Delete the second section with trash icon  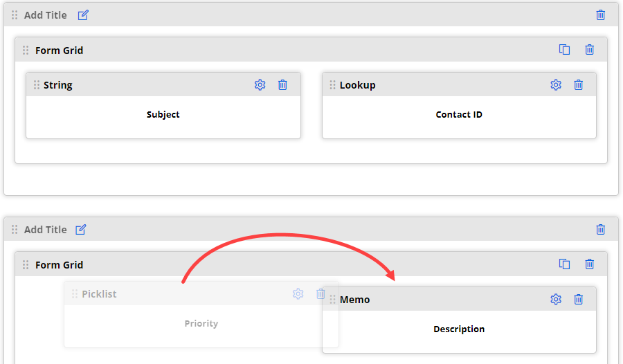[601, 229]
